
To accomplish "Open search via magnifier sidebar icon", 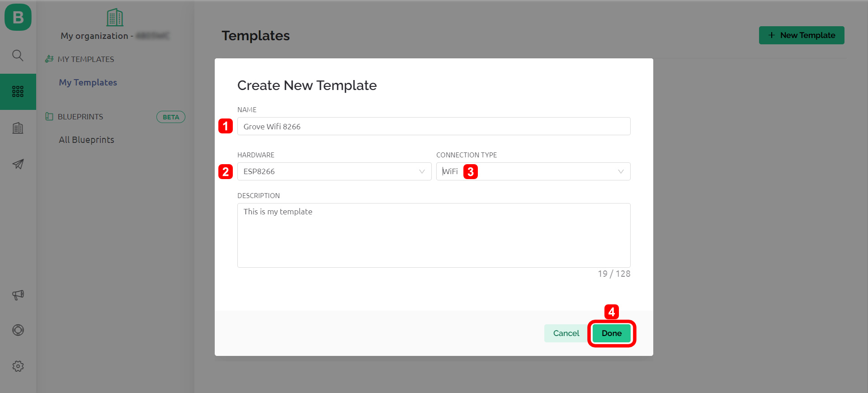I will click(x=18, y=56).
